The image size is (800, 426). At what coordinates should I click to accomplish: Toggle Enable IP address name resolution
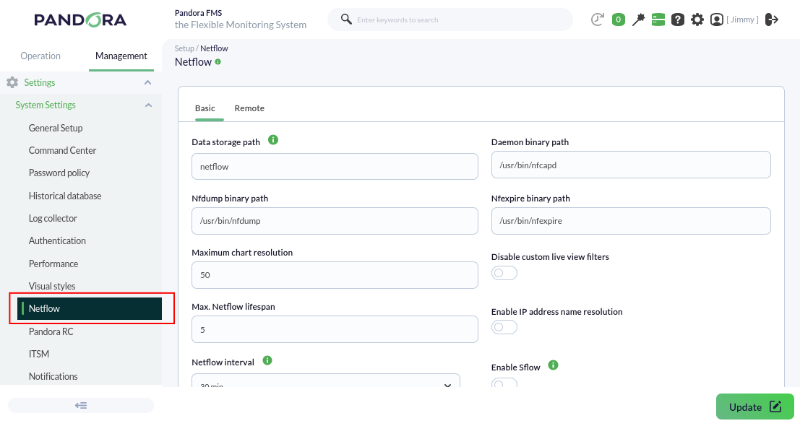point(504,327)
